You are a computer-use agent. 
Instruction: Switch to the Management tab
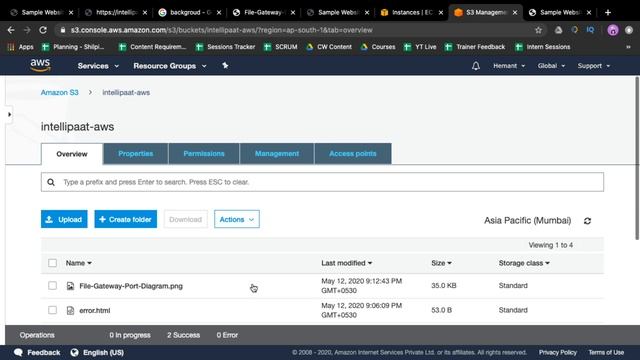tap(277, 153)
